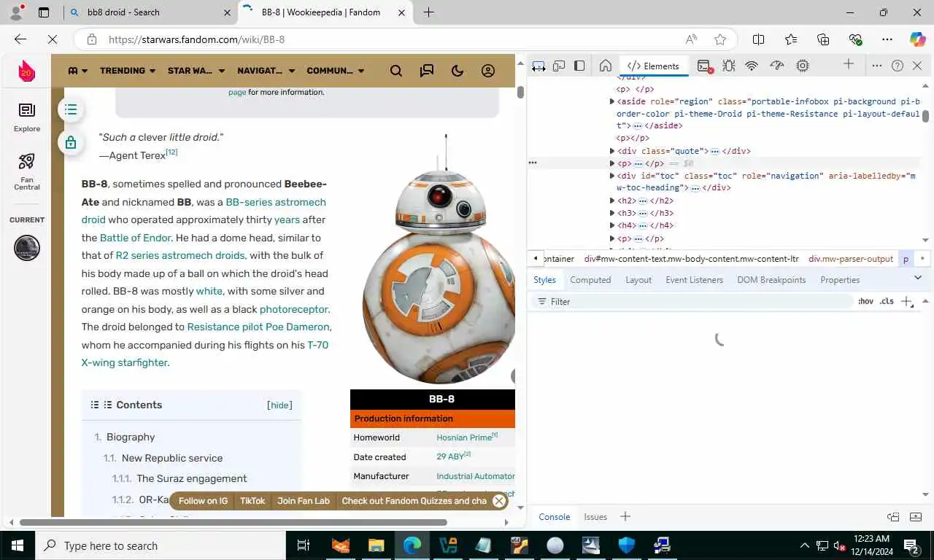The width and height of the screenshot is (934, 560).
Task: Expand the aside portable-infobox node
Action: (612, 101)
